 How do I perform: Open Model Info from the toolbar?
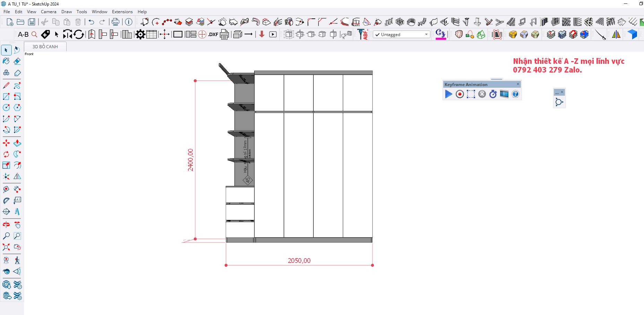pos(129,22)
